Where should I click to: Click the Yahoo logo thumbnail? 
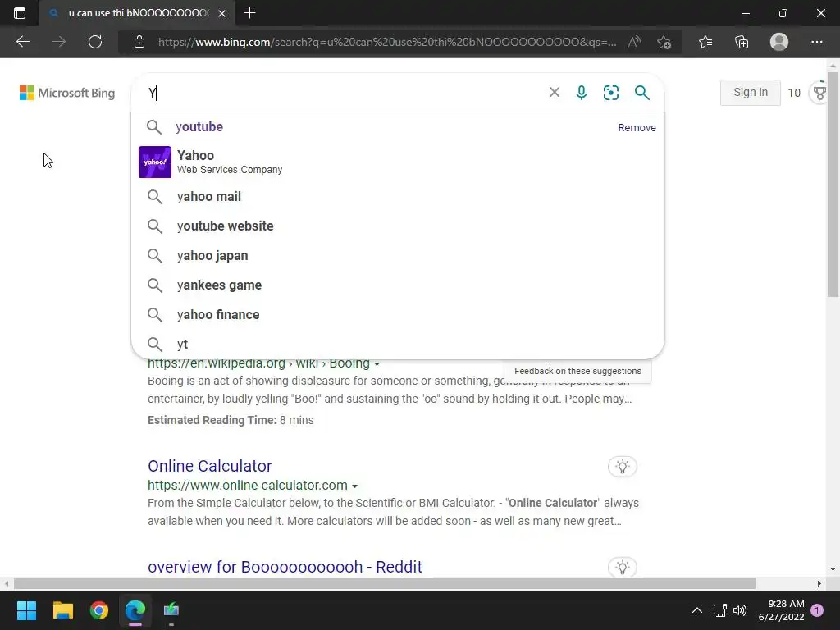point(155,162)
